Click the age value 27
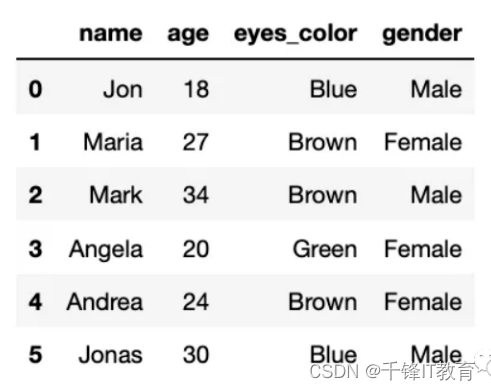 point(196,142)
